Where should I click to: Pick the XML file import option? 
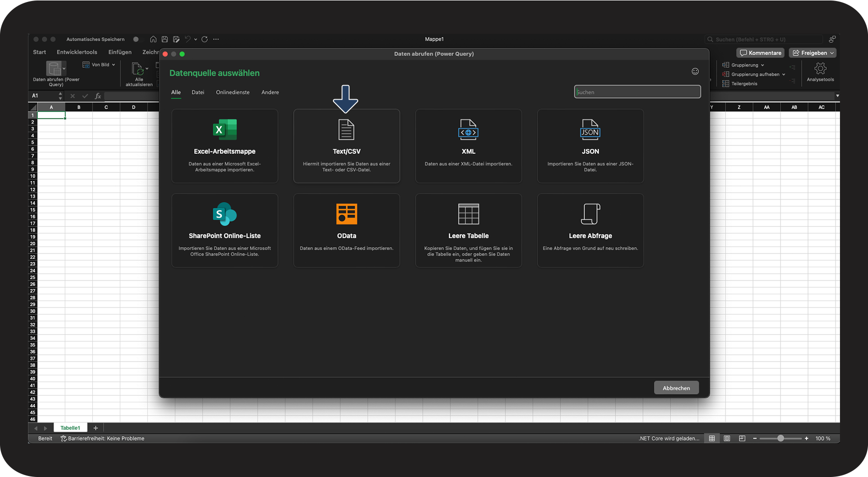click(468, 146)
